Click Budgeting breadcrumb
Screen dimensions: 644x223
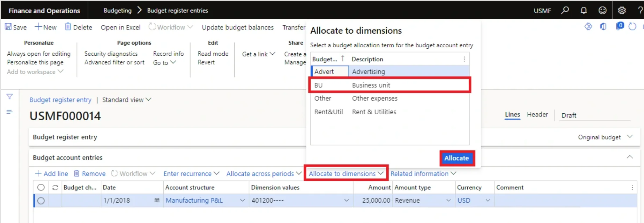[x=117, y=11]
